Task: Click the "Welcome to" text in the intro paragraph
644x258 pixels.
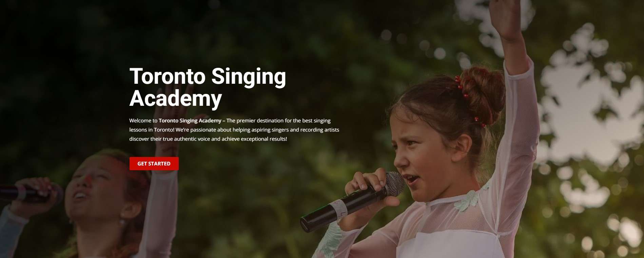Action: tap(143, 121)
